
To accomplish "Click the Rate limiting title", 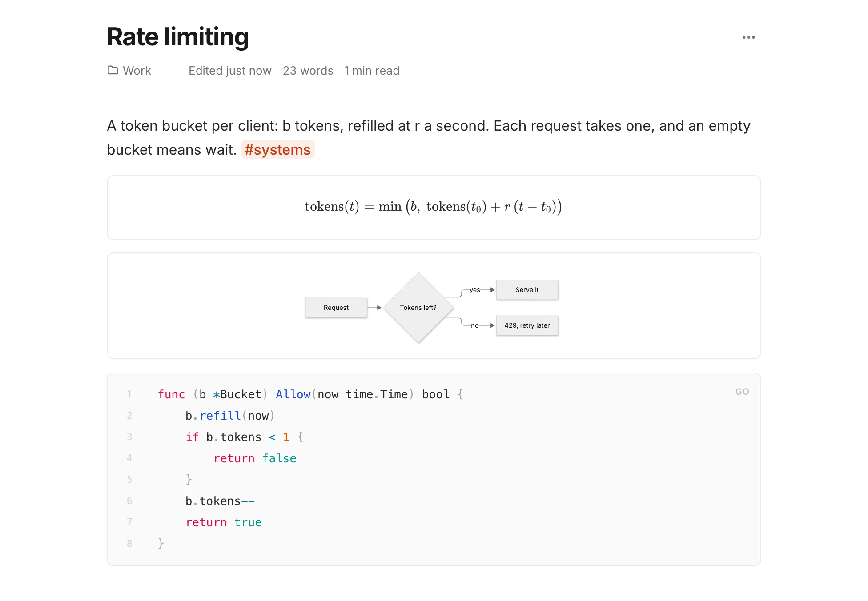I will click(x=178, y=36).
